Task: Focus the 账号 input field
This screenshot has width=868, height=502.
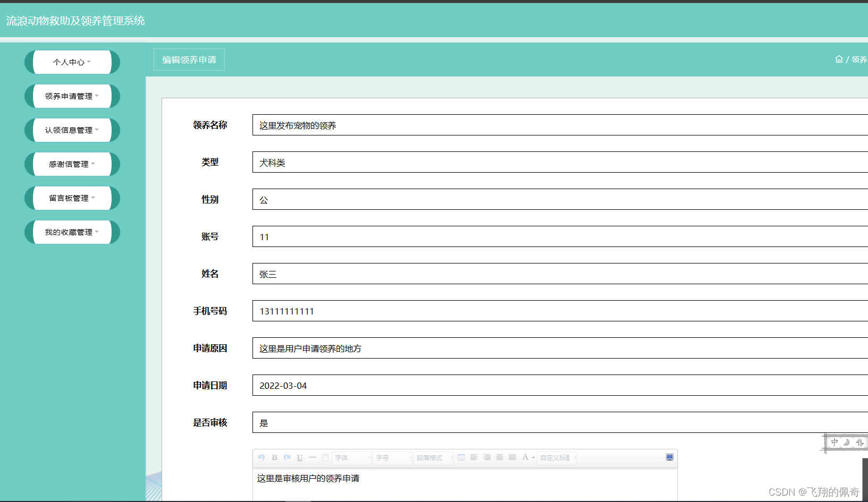Action: (560, 236)
